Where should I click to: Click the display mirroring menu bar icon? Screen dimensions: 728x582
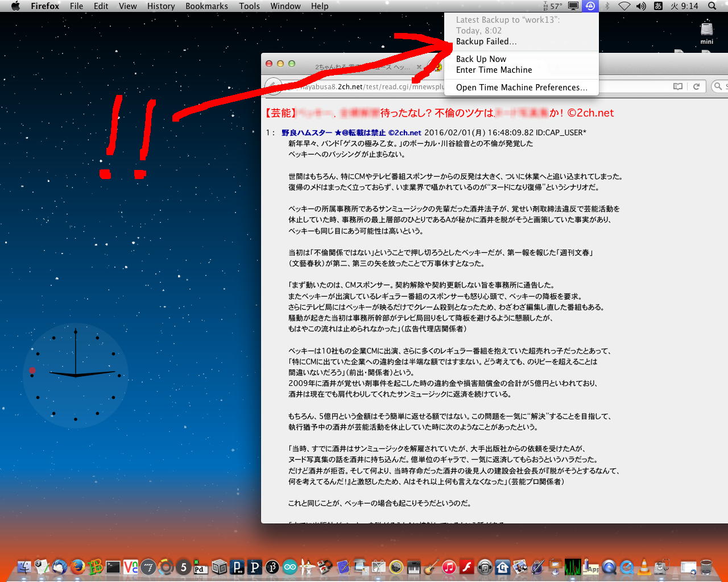(x=573, y=6)
